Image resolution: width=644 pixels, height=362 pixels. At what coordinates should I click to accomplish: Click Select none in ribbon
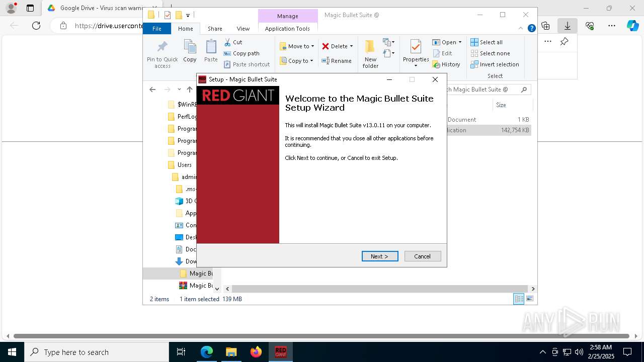tap(490, 53)
